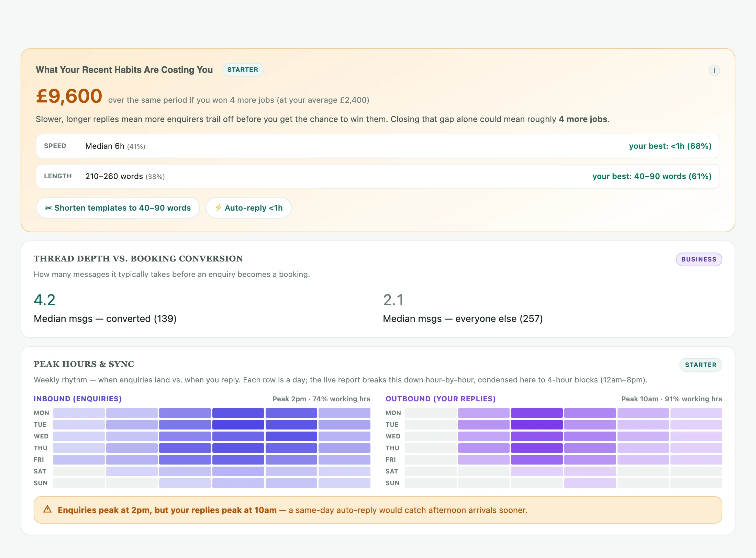The width and height of the screenshot is (756, 558).
Task: Click the inbound SAT row label
Action: coord(40,471)
